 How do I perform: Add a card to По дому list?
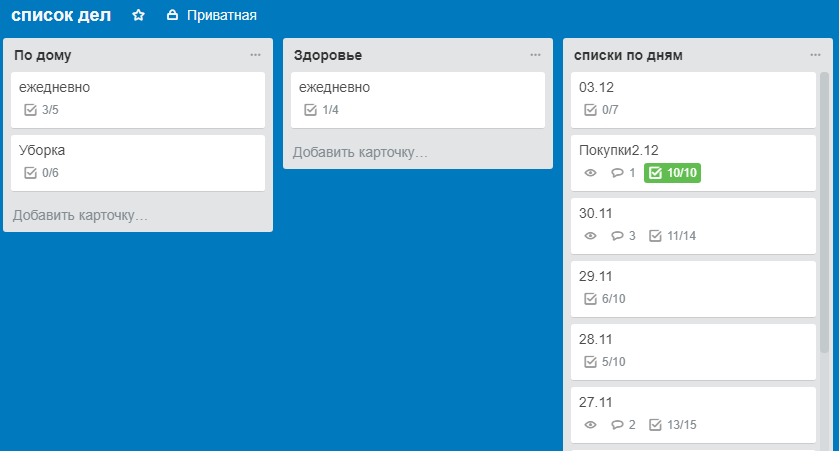click(80, 215)
